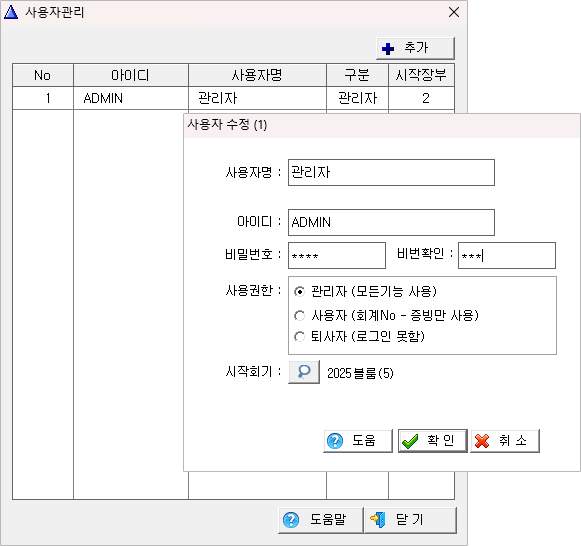
Task: Select the ADMIN cell in the user table
Action: [x=131, y=99]
